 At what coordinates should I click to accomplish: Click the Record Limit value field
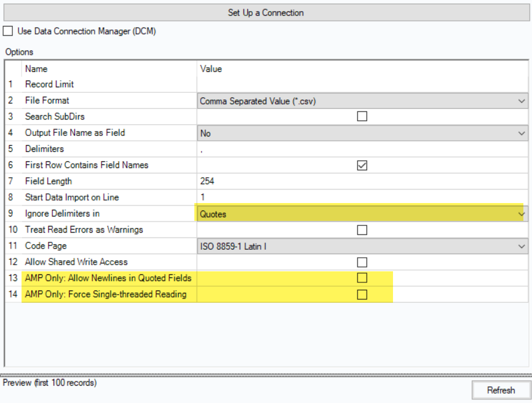tap(362, 84)
